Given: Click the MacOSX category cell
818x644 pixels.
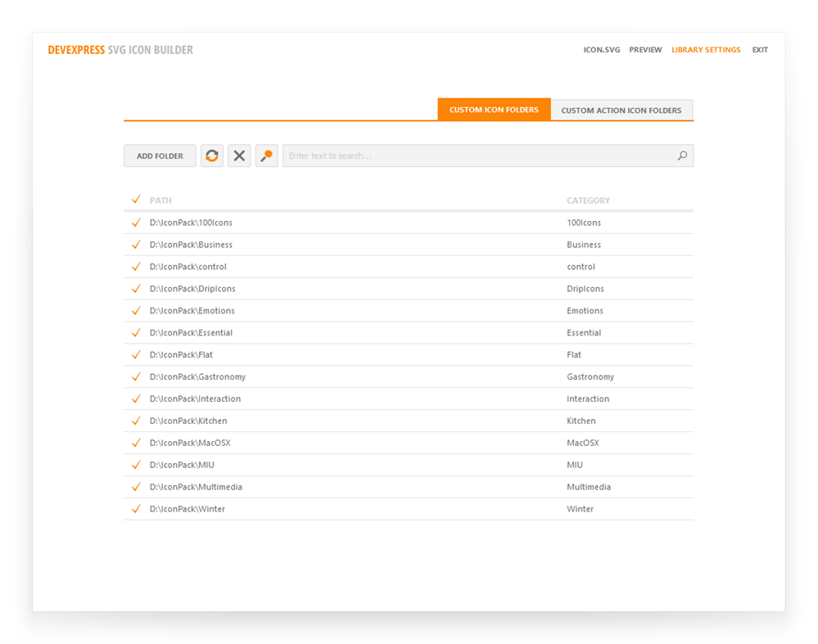Looking at the screenshot, I should pos(583,443).
